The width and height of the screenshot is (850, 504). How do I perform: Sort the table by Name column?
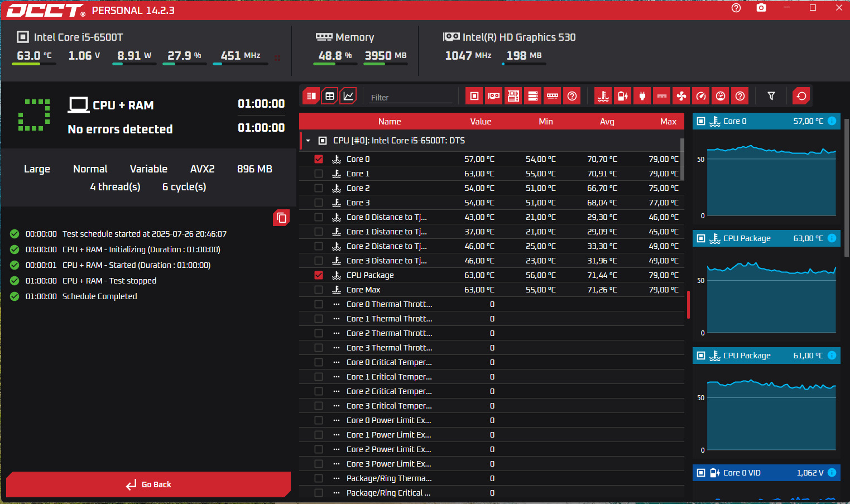point(390,121)
